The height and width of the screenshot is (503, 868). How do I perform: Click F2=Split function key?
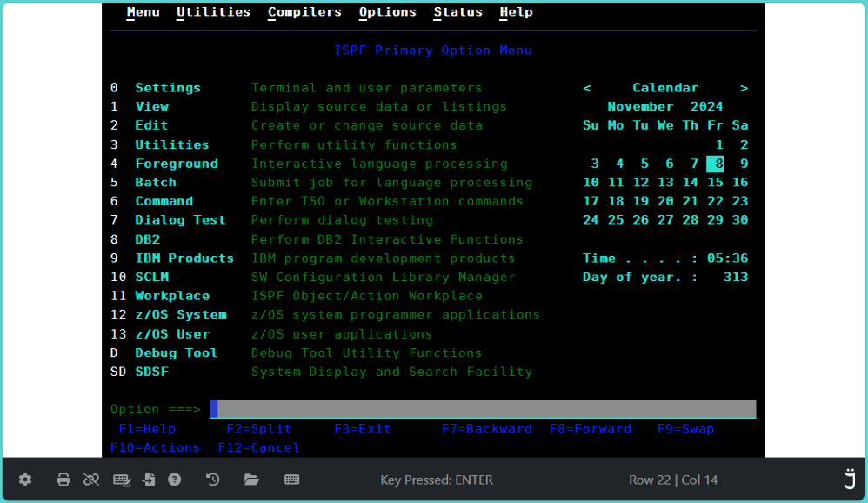[259, 429]
